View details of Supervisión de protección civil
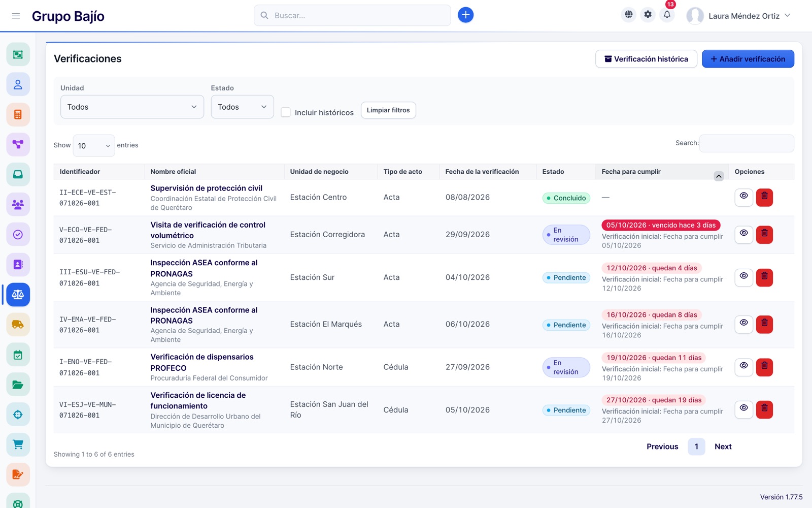This screenshot has width=812, height=508. (743, 197)
